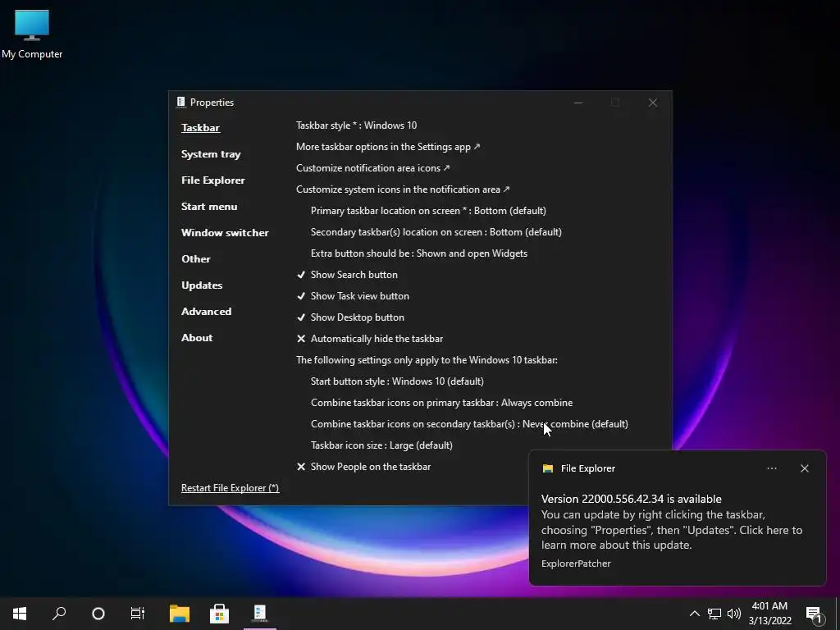Switch to File Explorer section
Image resolution: width=840 pixels, height=630 pixels.
(213, 180)
